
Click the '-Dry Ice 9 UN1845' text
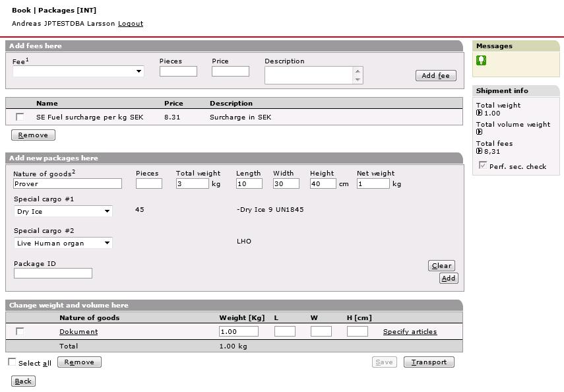tap(270, 209)
